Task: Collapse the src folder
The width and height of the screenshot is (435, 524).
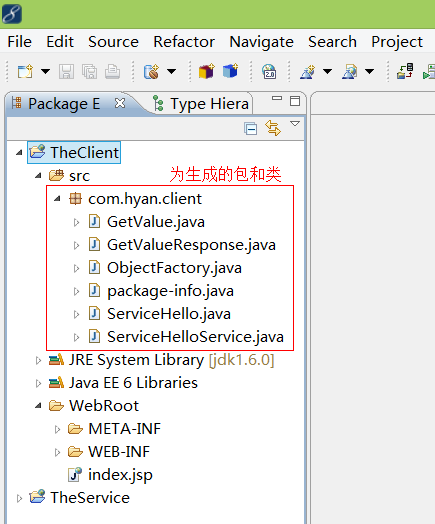Action: point(38,175)
